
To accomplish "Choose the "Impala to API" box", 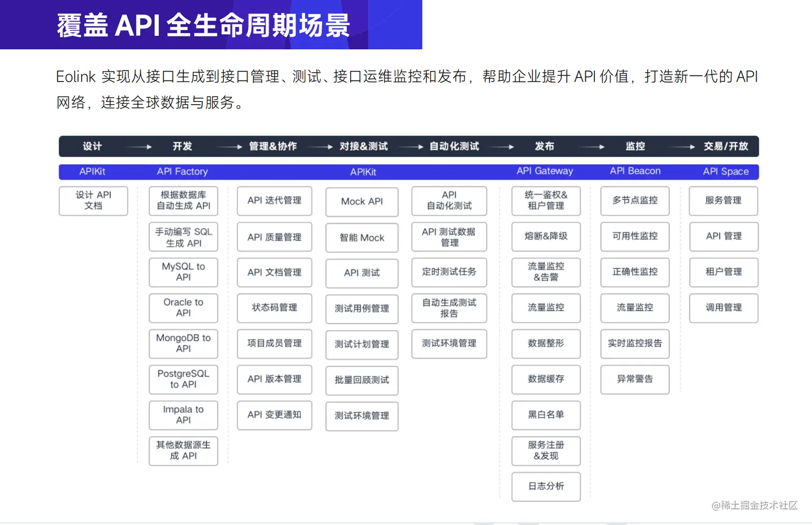I will (184, 415).
